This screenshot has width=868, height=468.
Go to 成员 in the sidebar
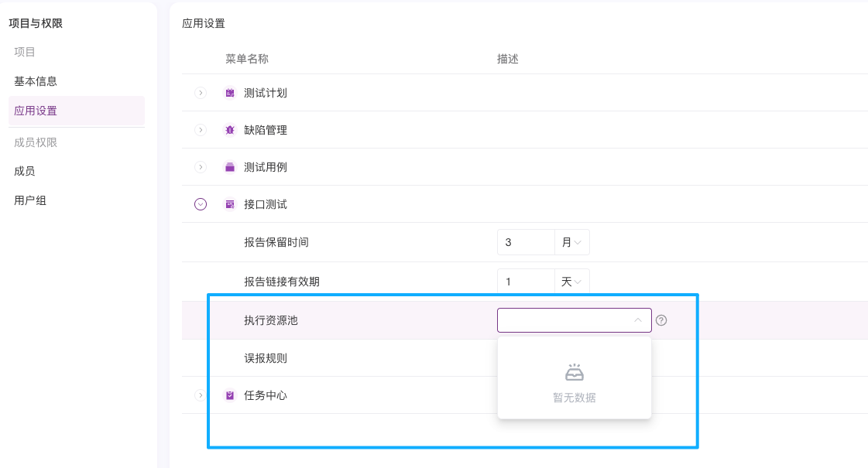(x=25, y=171)
